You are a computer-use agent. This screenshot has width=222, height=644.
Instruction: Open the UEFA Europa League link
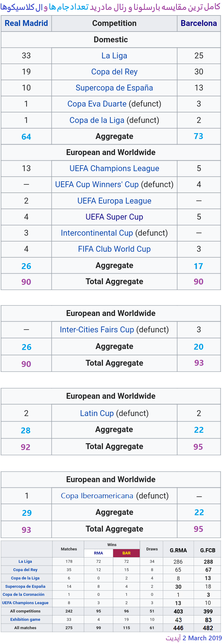(114, 201)
